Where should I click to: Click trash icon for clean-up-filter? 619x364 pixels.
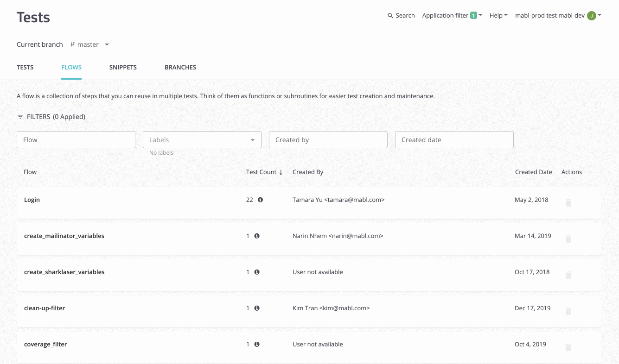pyautogui.click(x=568, y=311)
